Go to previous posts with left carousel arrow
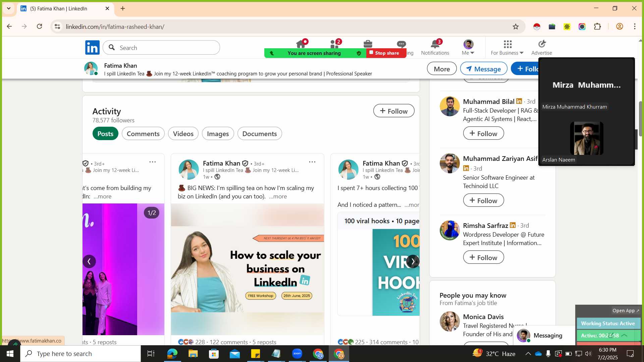This screenshot has height=362, width=644. [x=89, y=261]
